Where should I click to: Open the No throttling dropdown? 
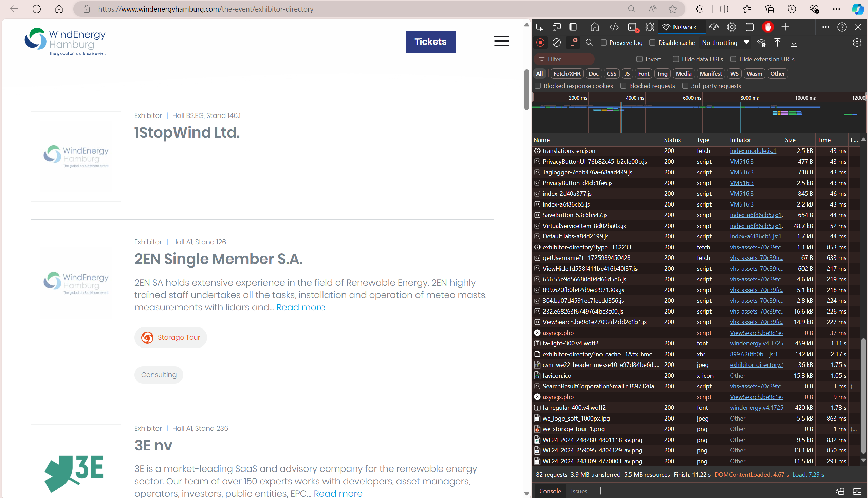[x=725, y=42]
